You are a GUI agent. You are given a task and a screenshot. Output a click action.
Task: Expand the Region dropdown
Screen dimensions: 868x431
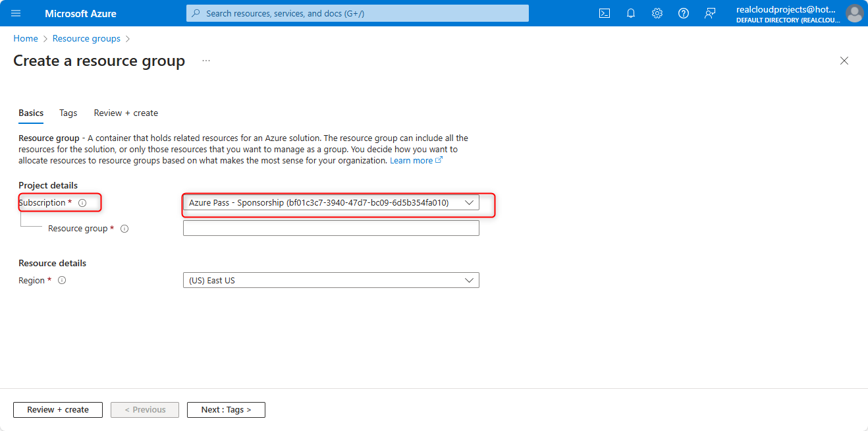tap(331, 280)
